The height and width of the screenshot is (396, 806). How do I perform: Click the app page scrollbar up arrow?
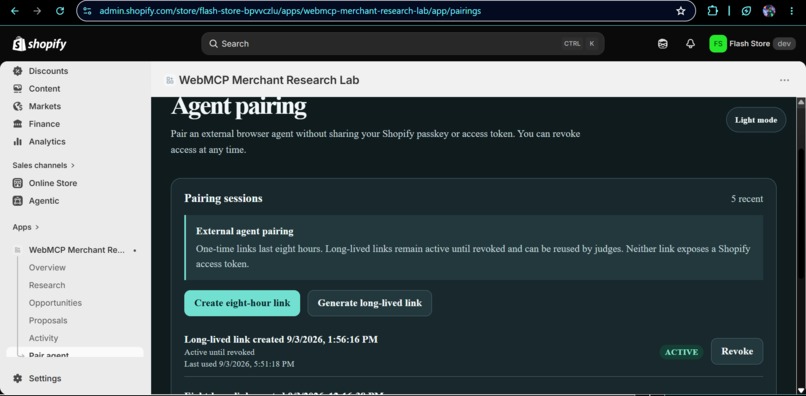801,102
